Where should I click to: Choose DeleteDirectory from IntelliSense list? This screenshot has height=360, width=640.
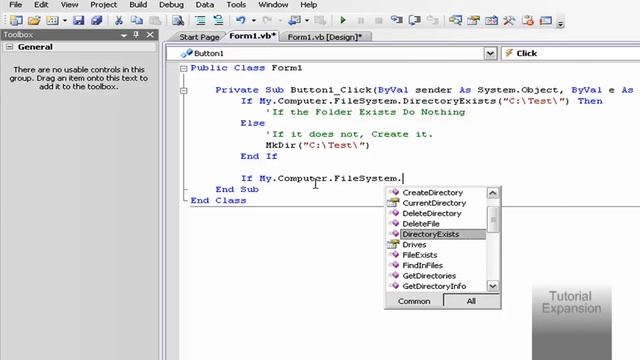pos(432,213)
